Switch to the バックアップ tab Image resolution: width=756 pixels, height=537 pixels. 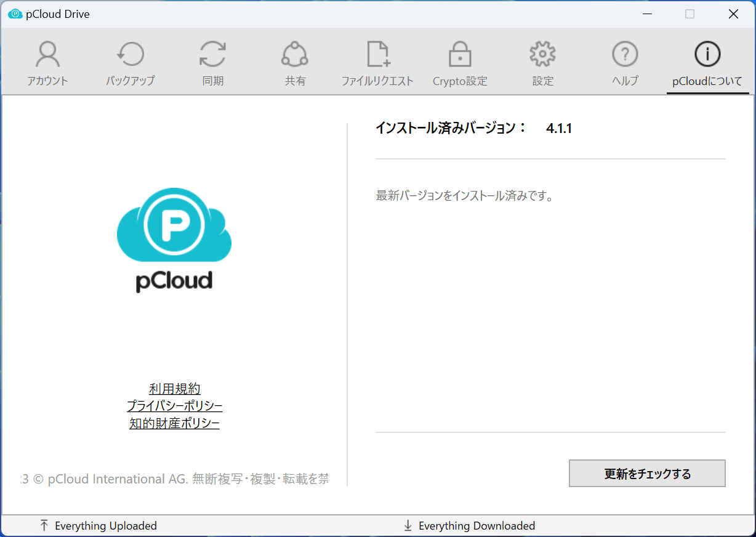click(x=130, y=63)
